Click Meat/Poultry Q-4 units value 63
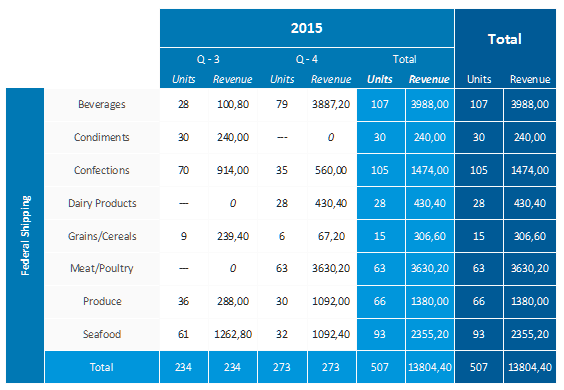 (x=282, y=268)
